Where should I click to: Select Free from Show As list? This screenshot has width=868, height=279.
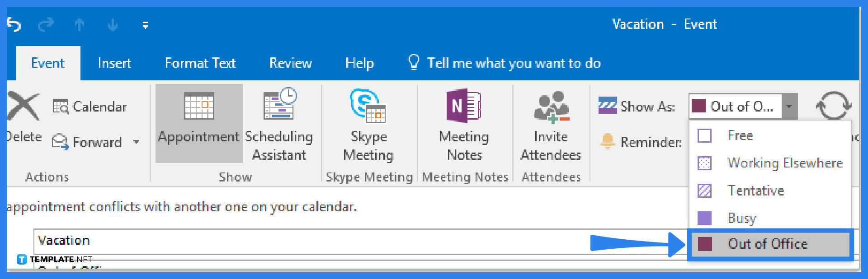740,135
